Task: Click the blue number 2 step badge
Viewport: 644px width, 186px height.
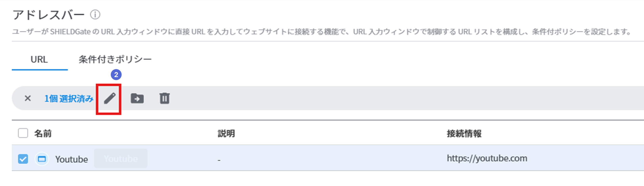Action: (116, 75)
